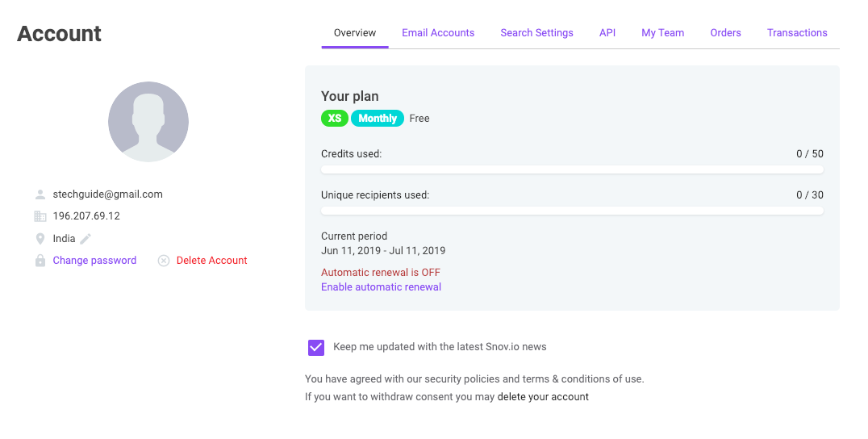868x439 pixels.
Task: Click the location pin icon
Action: click(40, 239)
